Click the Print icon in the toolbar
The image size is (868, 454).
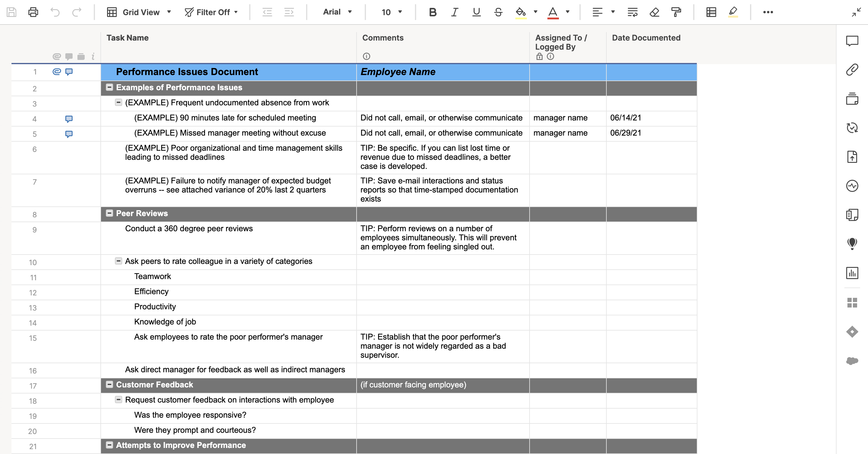point(33,12)
